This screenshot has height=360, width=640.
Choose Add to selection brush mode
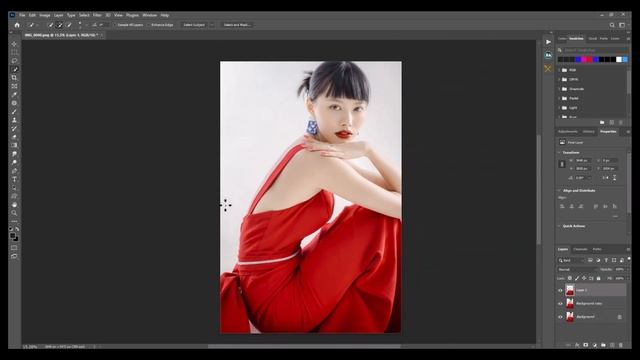tap(60, 25)
